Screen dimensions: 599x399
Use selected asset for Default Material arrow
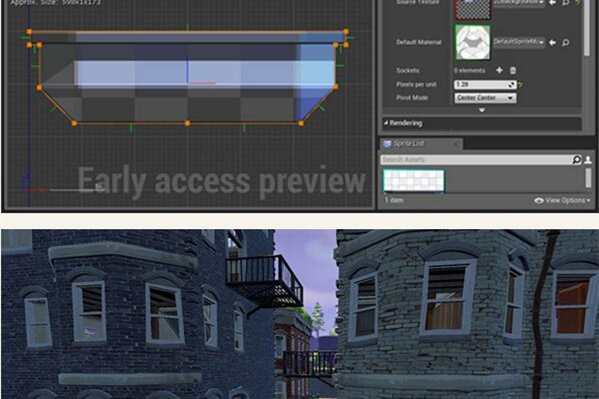552,42
